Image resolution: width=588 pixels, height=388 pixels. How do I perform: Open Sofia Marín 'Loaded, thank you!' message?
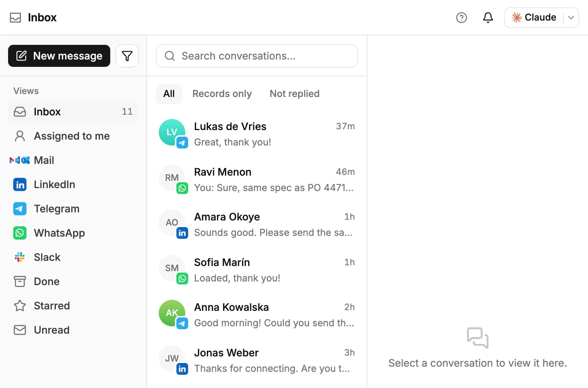(x=237, y=278)
